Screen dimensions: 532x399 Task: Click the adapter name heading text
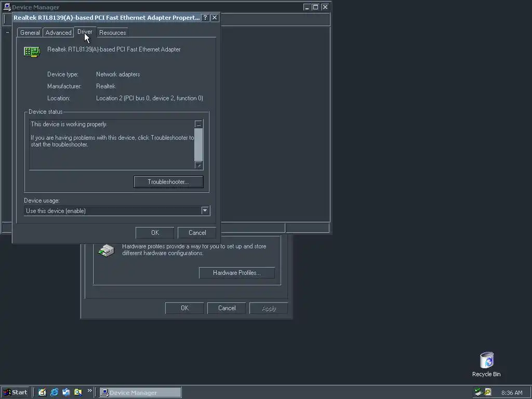coord(114,49)
